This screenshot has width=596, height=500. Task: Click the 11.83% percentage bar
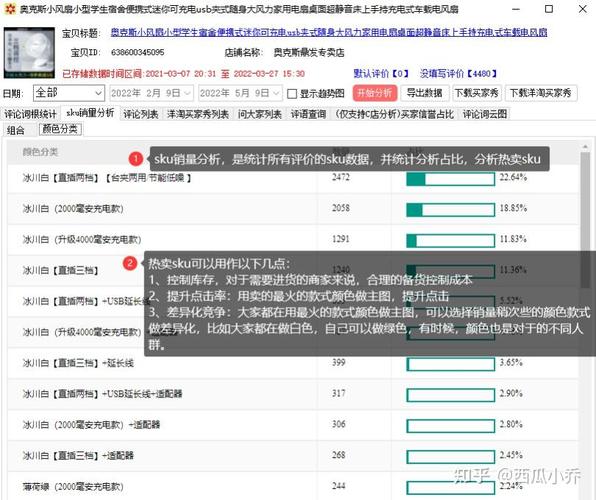[450, 240]
